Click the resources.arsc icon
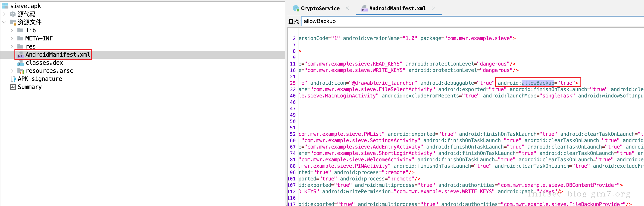This screenshot has height=206, width=644. coord(20,71)
